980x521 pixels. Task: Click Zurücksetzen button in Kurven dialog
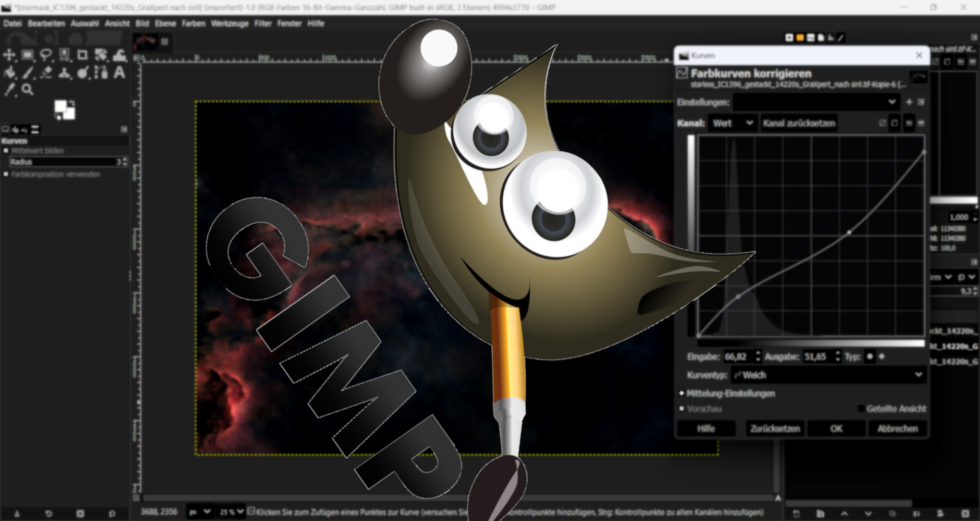(x=775, y=429)
